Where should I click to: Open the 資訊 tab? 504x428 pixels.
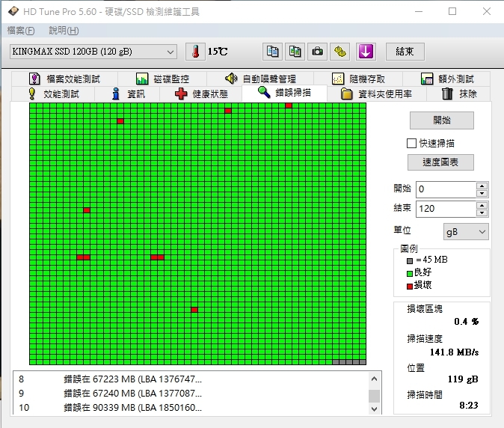[127, 94]
